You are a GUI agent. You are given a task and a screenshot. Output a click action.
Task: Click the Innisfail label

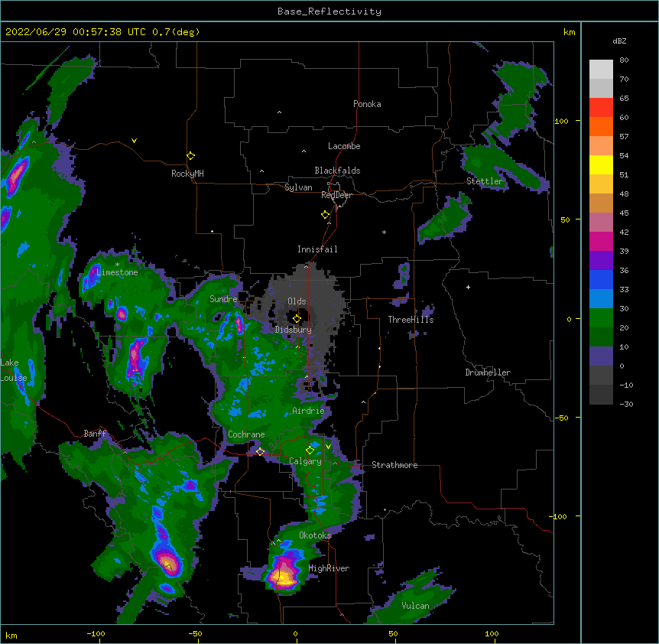(317, 249)
